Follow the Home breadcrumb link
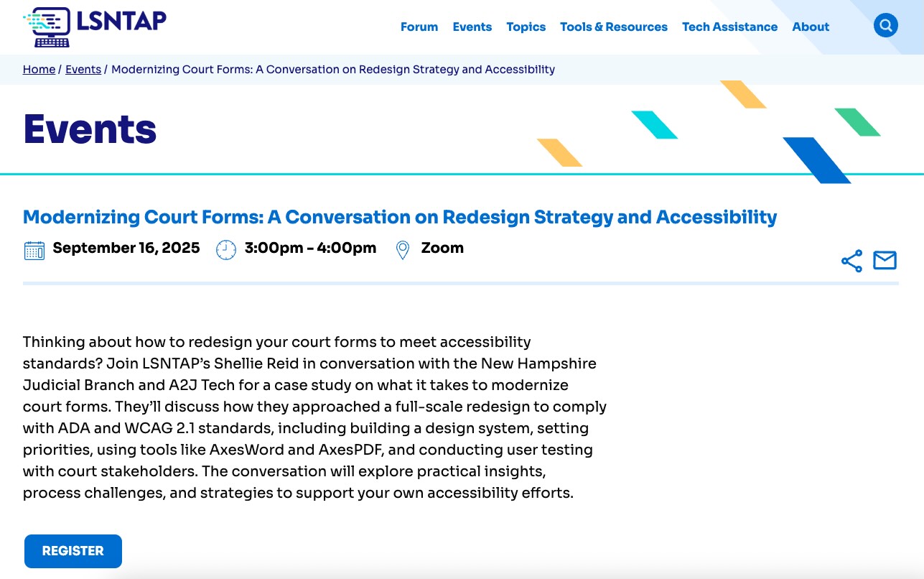This screenshot has height=579, width=924. [x=39, y=70]
